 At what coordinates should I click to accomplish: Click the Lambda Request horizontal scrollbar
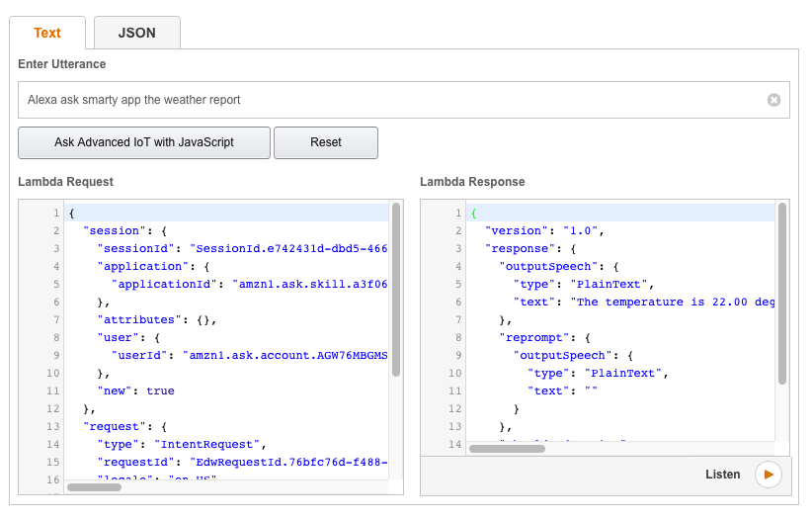point(94,487)
